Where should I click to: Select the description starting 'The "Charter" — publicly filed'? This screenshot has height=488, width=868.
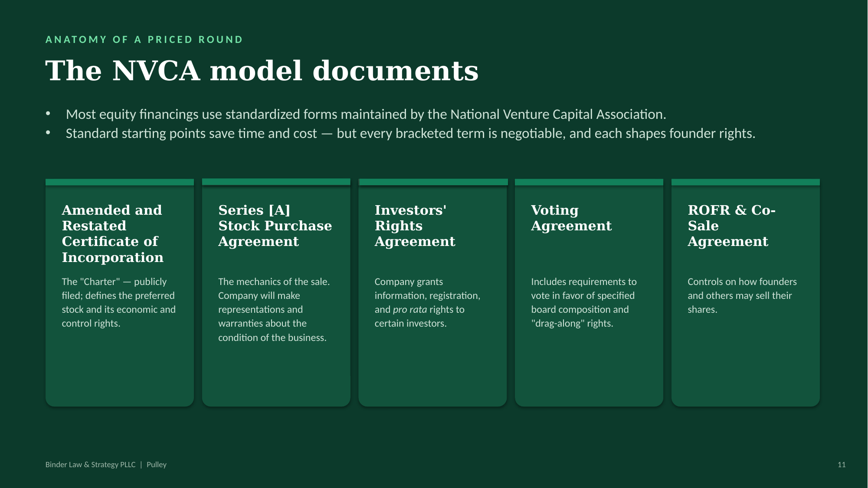coord(119,302)
